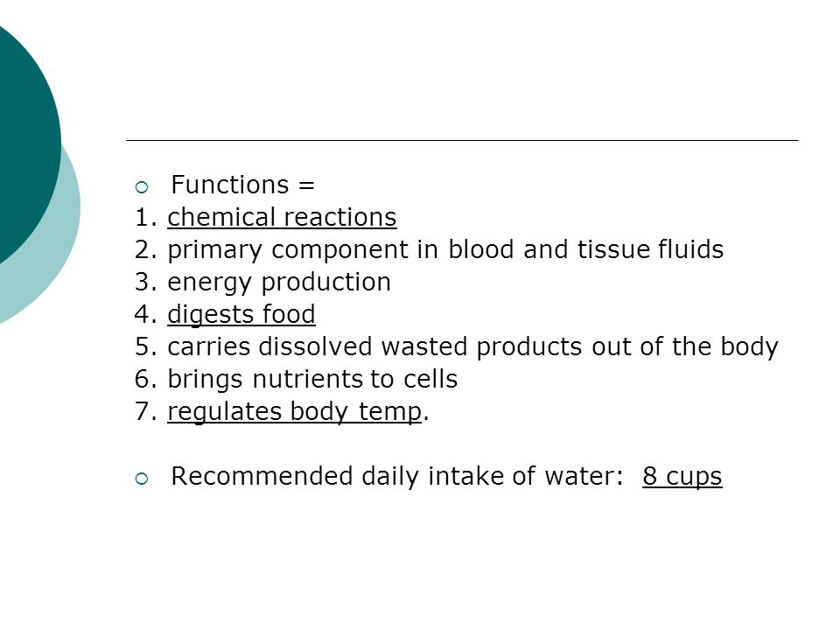The image size is (840, 630).
Task: Select the carries dissolved wasted products line
Action: 457,346
